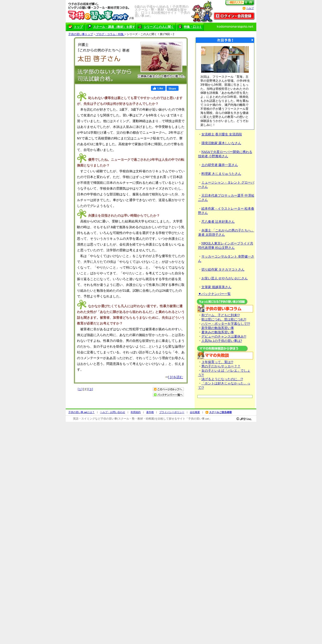Click the 子供の習い事.net site logo
Screen dimensions: 322x644
point(98,16)
